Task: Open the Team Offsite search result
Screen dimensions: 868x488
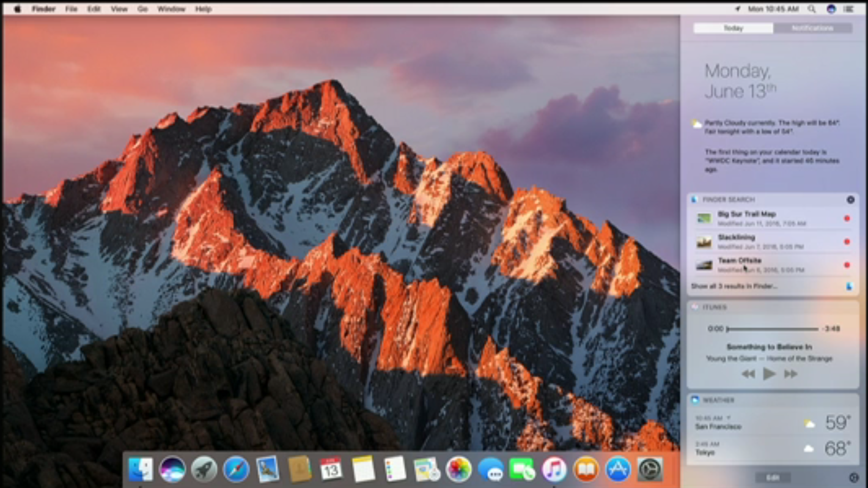Action: [773, 265]
